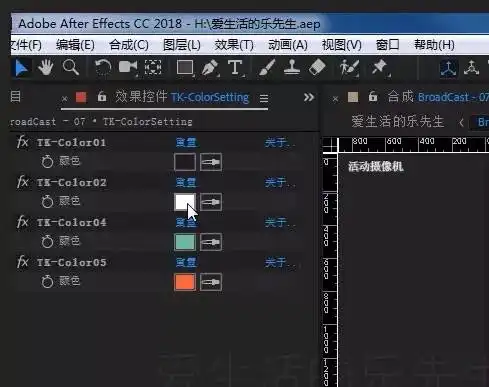Open the 图层(L) menu
The image size is (489, 387).
182,45
